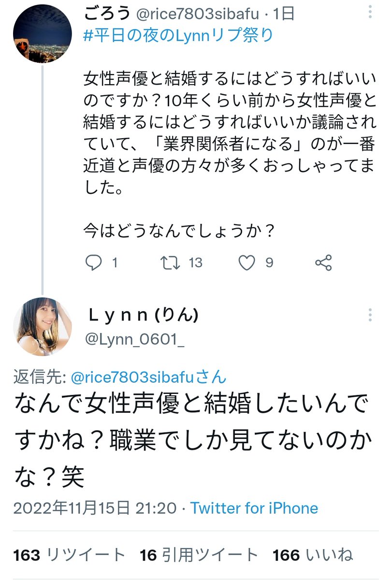Screen dimensions: 392x580
Task: Open Lynn's profile picture
Action: click(42, 327)
